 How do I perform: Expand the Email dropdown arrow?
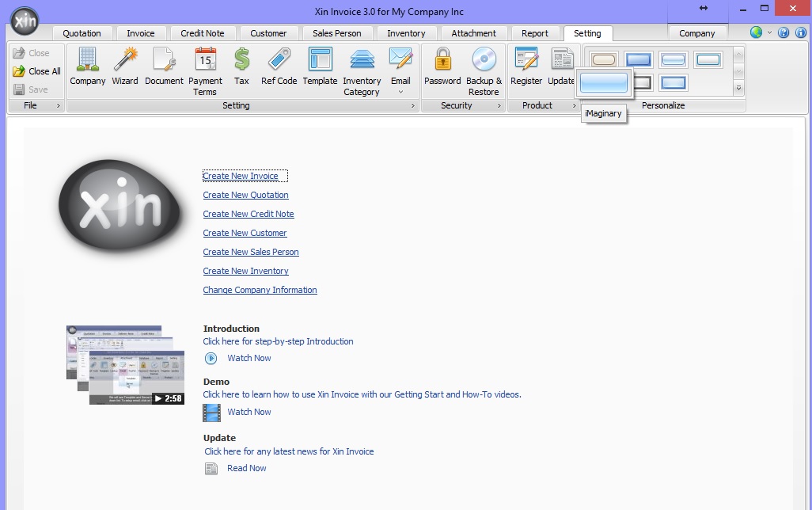pyautogui.click(x=400, y=92)
